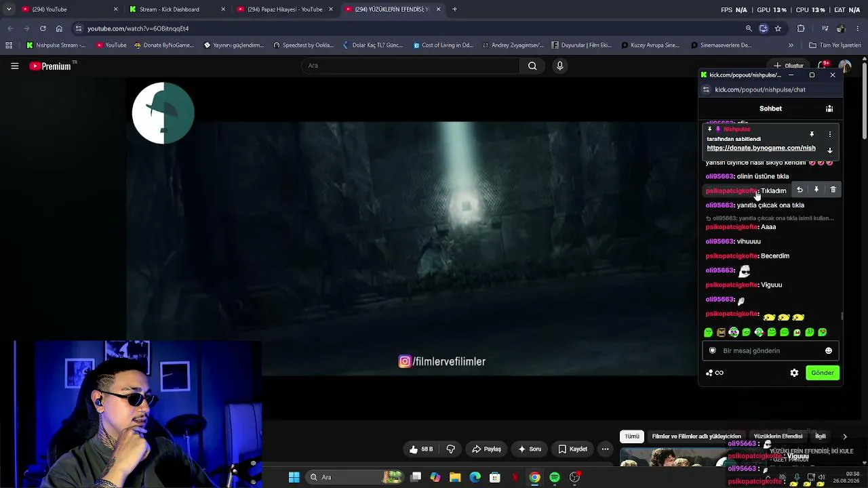Screen dimensions: 868x488
Task: Switch to Papaz Hikayesi YouTube tab
Action: point(283,9)
